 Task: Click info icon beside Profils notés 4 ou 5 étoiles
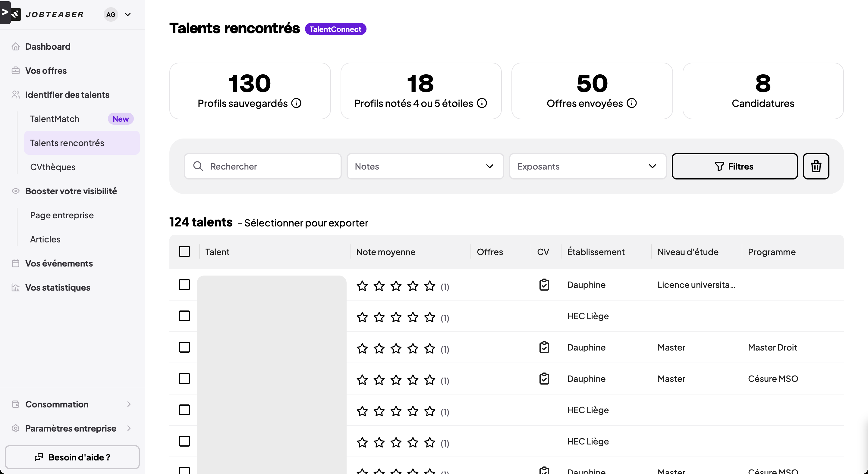pos(482,103)
